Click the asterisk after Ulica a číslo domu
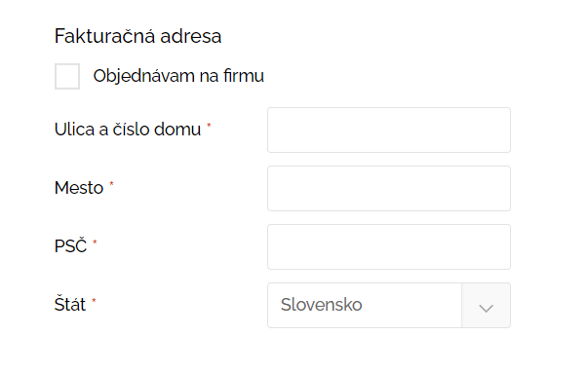Screen dimensions: 588x373 click(x=209, y=125)
